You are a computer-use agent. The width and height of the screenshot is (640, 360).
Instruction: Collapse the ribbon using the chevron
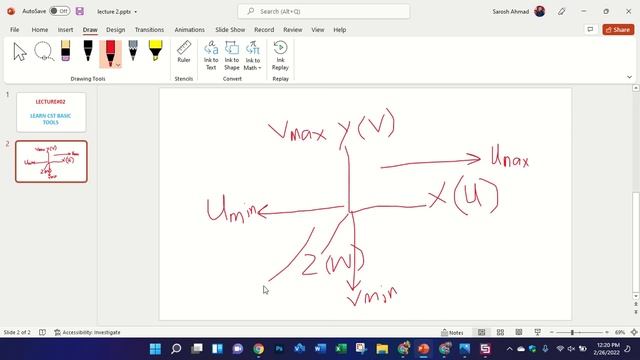coord(629,77)
